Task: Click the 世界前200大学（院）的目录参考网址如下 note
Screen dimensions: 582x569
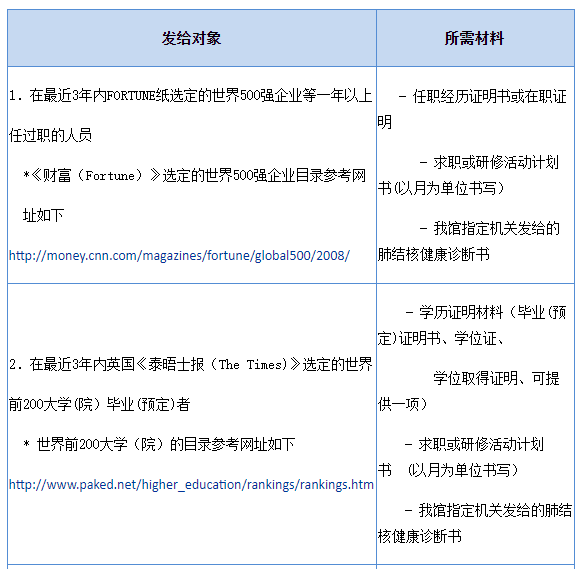Action: click(x=159, y=444)
